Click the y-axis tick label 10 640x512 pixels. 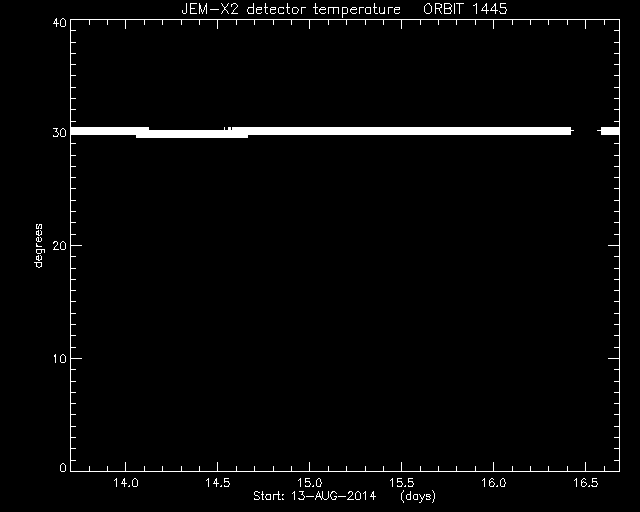pyautogui.click(x=60, y=358)
